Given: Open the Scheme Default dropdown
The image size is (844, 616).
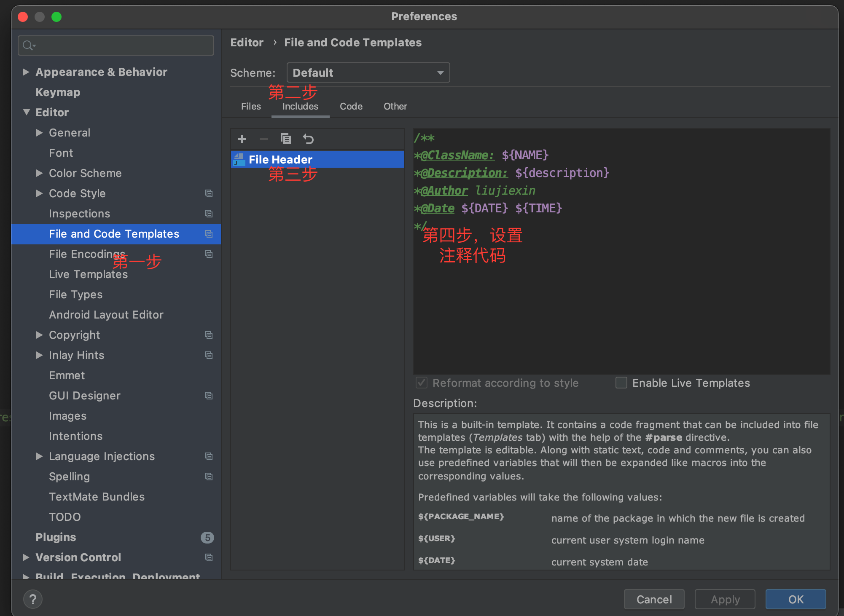Looking at the screenshot, I should (368, 72).
